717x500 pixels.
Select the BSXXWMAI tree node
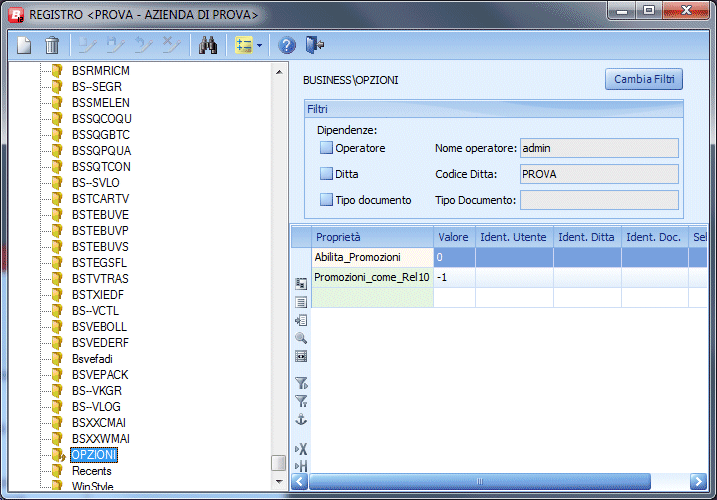[x=101, y=439]
